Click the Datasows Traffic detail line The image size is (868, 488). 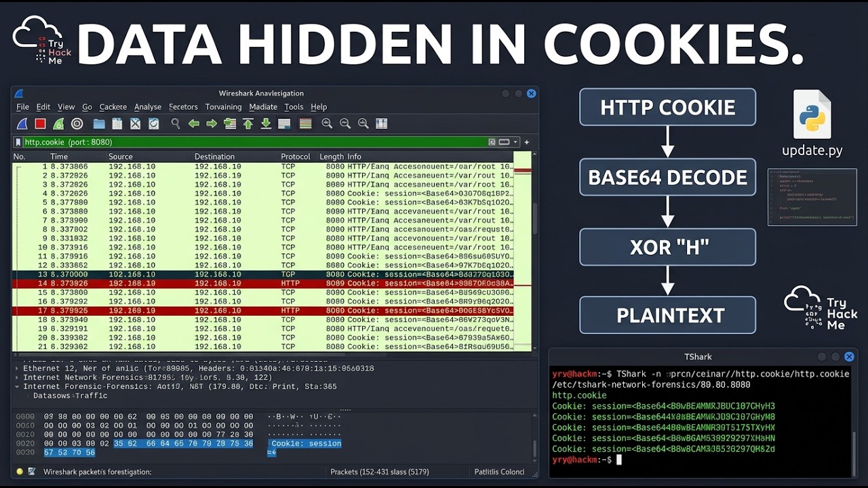pyautogui.click(x=71, y=396)
